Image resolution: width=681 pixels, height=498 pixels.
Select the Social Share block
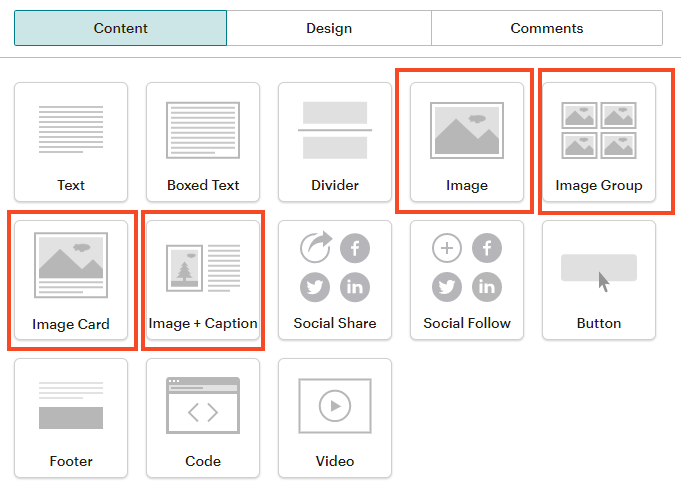[x=335, y=281]
